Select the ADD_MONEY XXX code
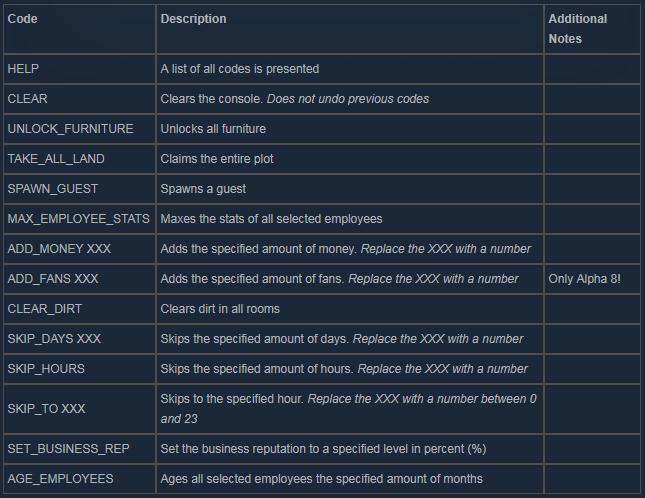 59,249
